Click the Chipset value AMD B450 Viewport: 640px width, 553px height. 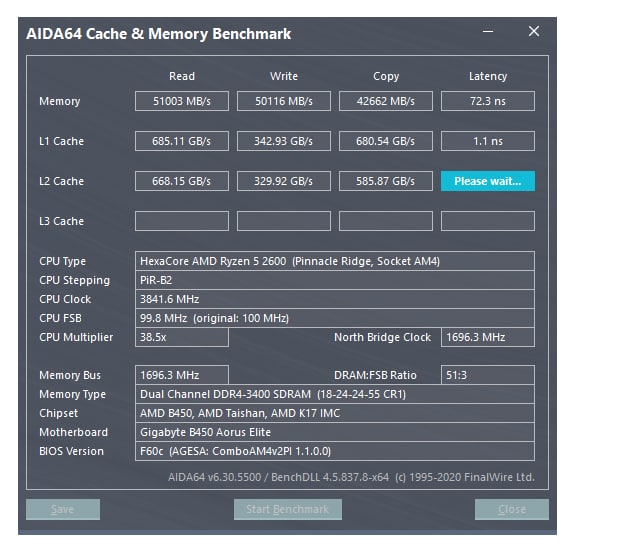click(x=335, y=413)
